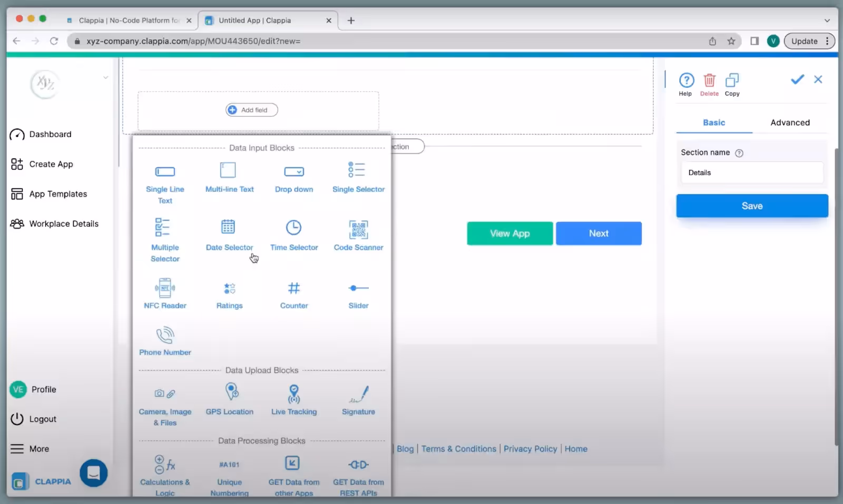Expand the workplace logo dropdown

[105, 77]
